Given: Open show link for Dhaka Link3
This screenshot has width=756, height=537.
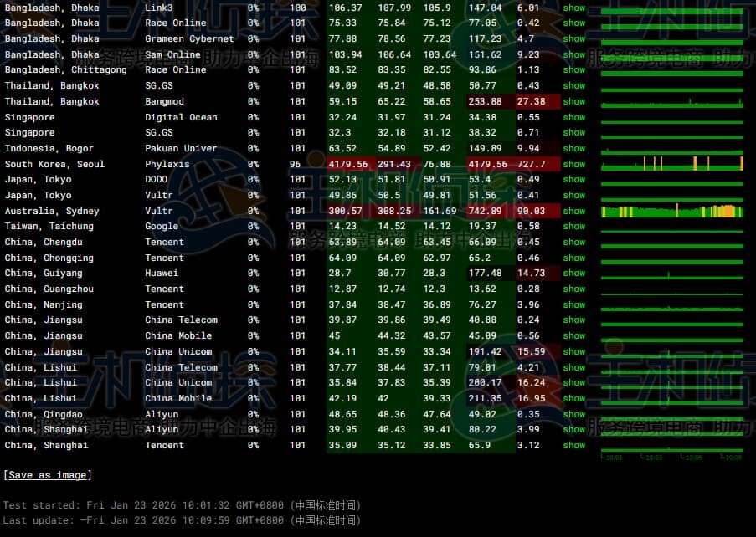Looking at the screenshot, I should 573,8.
